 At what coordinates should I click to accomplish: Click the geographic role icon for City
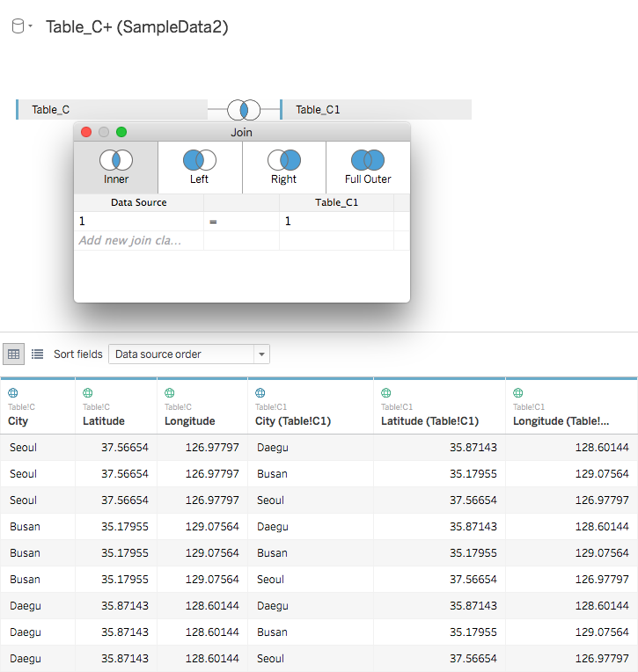13,392
